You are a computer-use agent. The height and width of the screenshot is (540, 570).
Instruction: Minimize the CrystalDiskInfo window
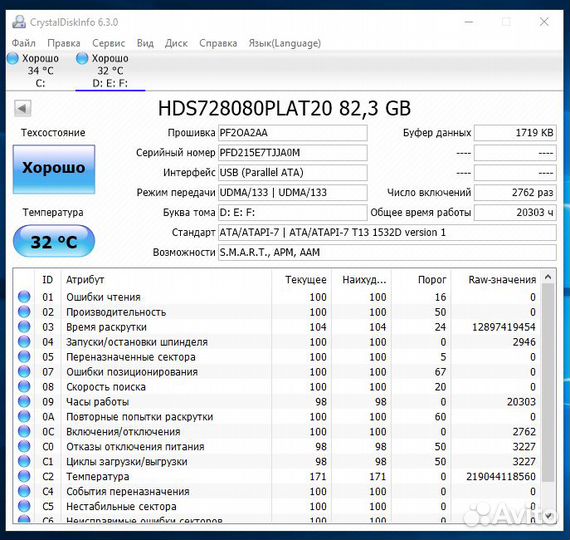(x=469, y=22)
